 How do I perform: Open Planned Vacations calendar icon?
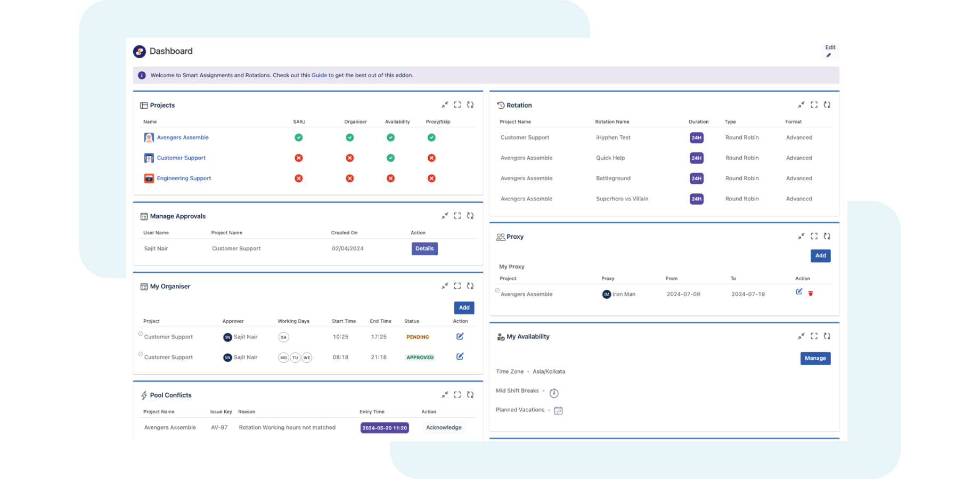558,410
